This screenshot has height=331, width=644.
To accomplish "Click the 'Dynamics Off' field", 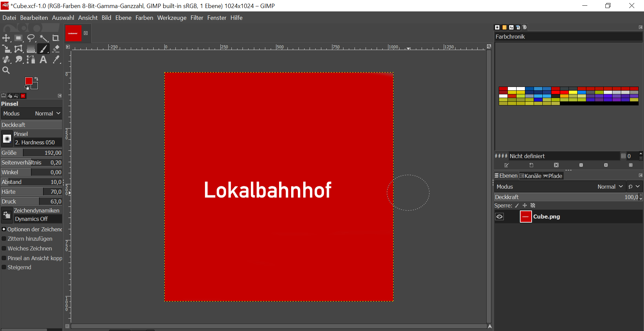I will [38, 219].
